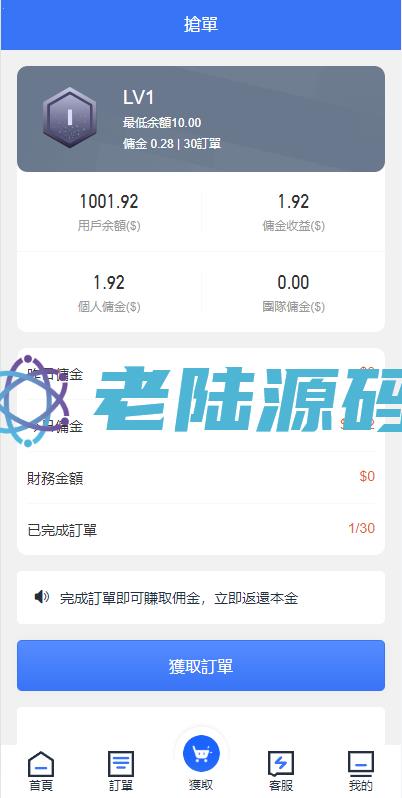Click the atom watermark logo

coord(35,401)
